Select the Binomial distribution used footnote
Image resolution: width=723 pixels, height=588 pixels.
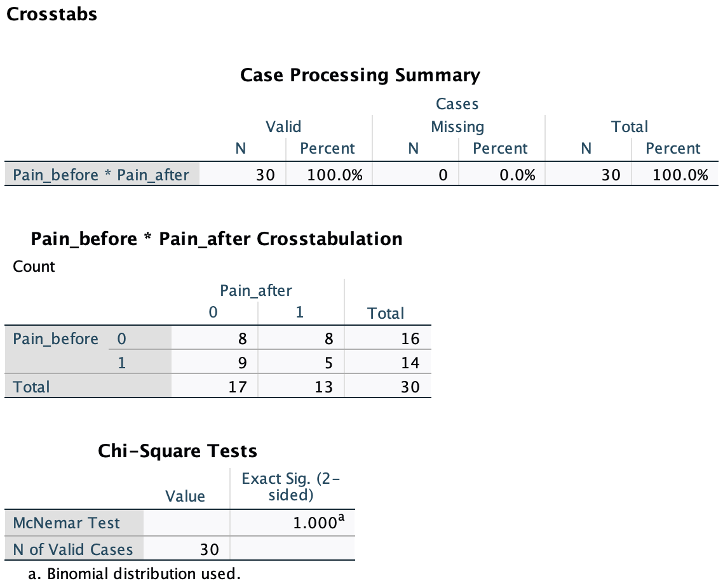(135, 574)
